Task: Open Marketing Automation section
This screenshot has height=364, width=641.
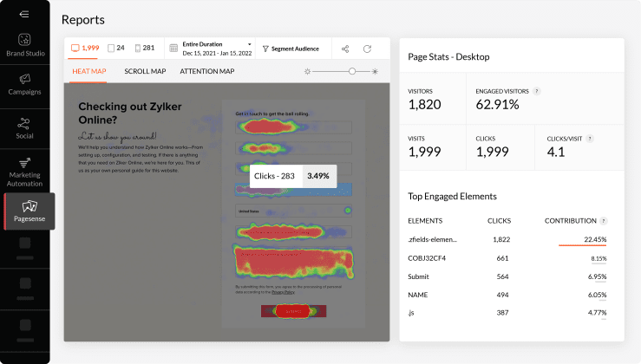Action: (25, 172)
